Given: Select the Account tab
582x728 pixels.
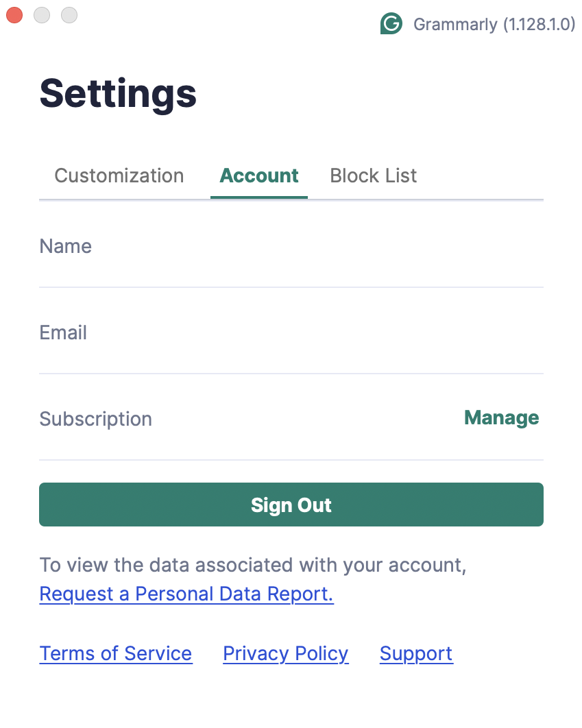Looking at the screenshot, I should coord(258,175).
